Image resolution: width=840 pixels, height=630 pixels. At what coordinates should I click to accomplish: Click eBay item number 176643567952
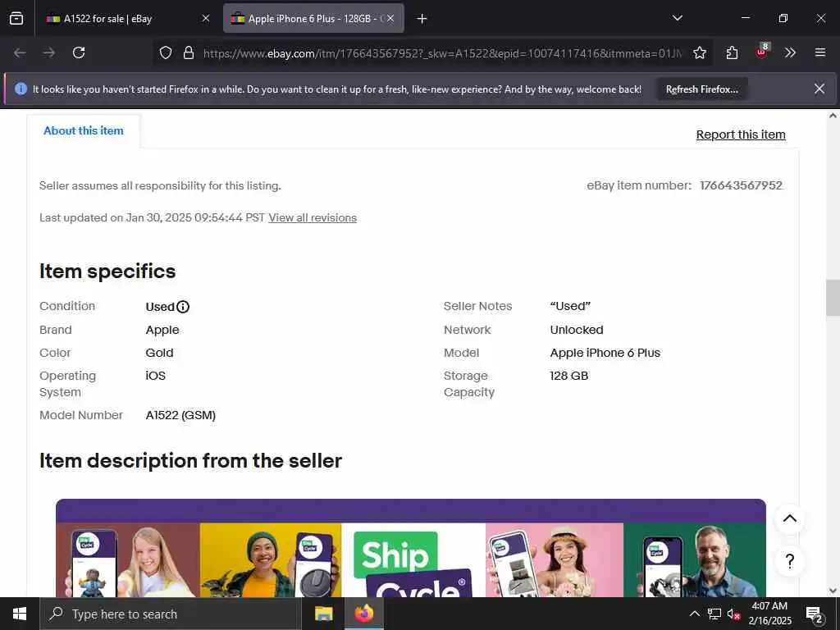click(741, 185)
